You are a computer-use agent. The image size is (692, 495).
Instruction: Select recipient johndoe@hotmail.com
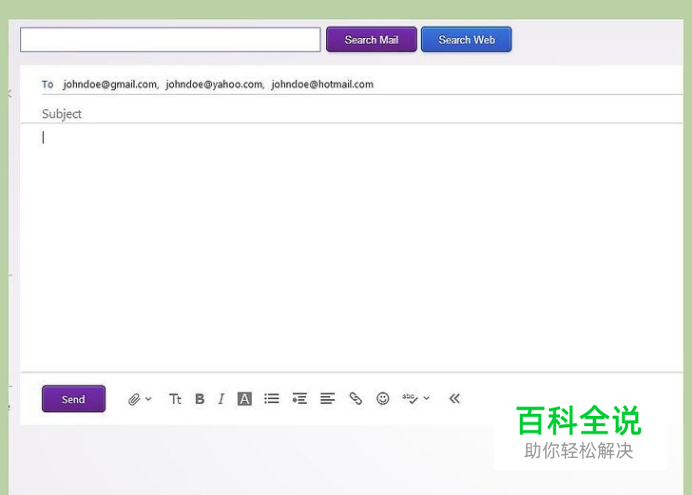323,84
